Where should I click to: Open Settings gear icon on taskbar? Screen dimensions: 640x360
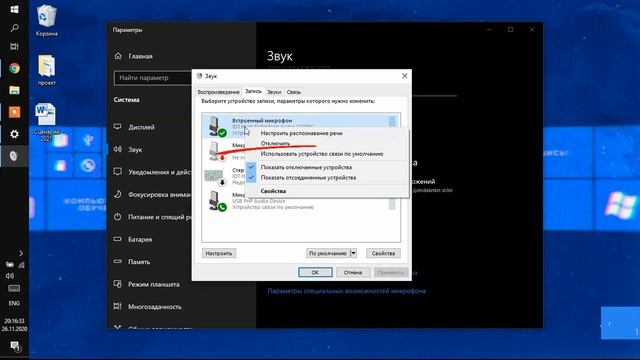point(14,134)
